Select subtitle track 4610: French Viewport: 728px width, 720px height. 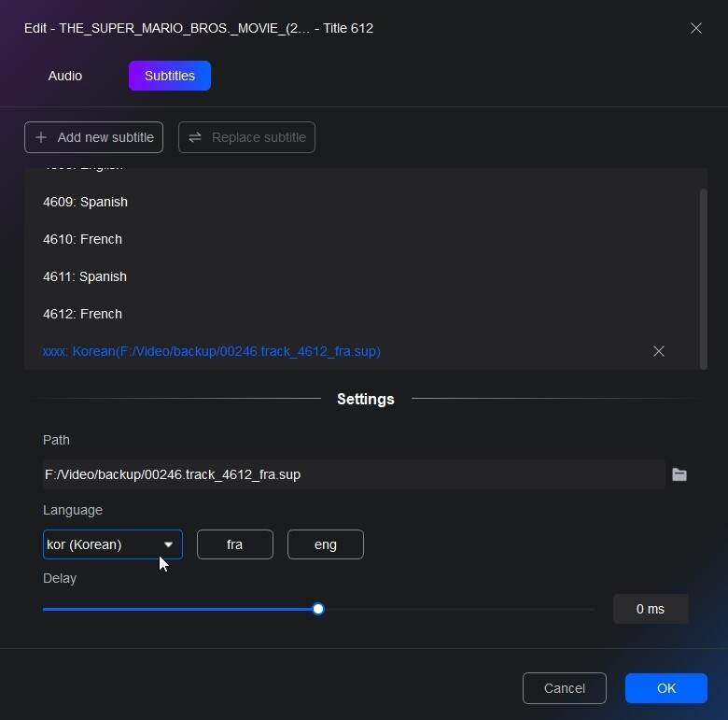point(83,239)
